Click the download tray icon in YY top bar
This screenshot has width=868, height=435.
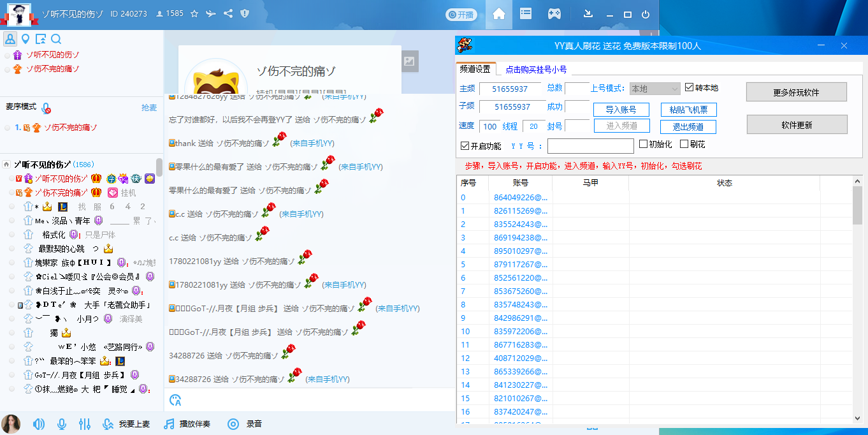[x=588, y=14]
